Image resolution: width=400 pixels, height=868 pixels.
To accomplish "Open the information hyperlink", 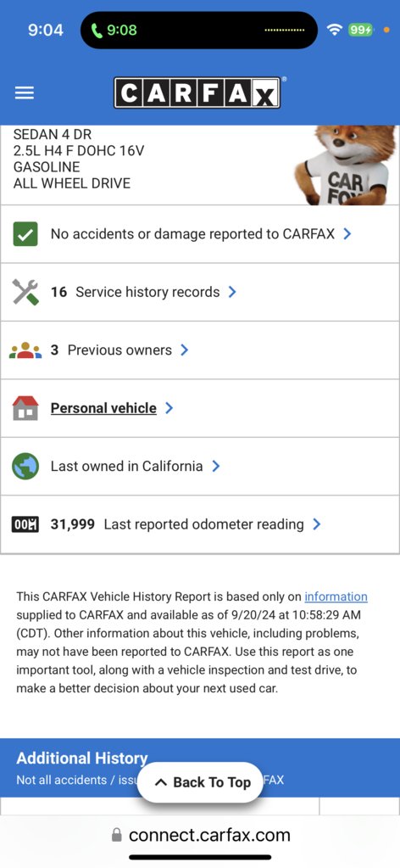I will [x=336, y=596].
